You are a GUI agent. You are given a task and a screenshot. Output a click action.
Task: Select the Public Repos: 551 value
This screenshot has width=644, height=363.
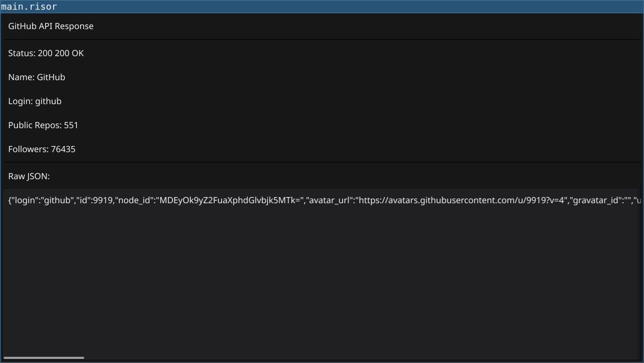(x=43, y=125)
